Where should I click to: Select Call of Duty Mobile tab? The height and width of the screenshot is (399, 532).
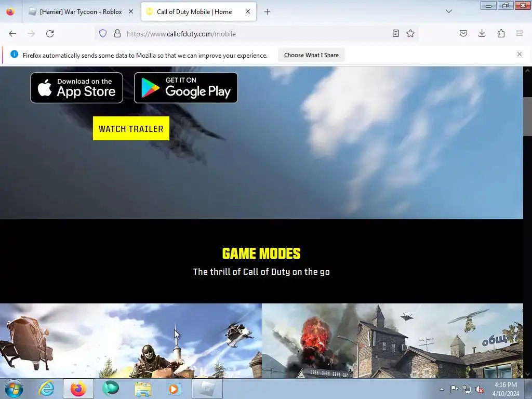coord(198,12)
